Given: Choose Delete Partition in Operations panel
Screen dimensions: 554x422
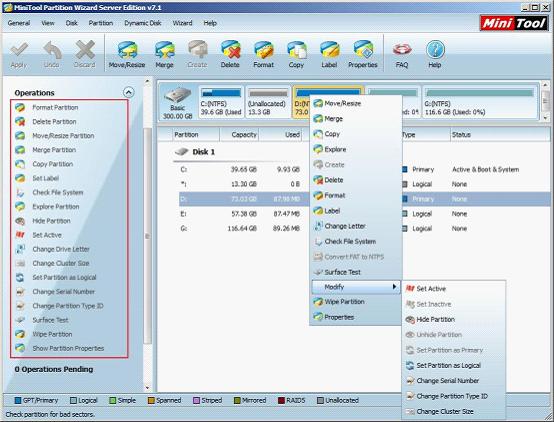Looking at the screenshot, I should click(x=54, y=122).
